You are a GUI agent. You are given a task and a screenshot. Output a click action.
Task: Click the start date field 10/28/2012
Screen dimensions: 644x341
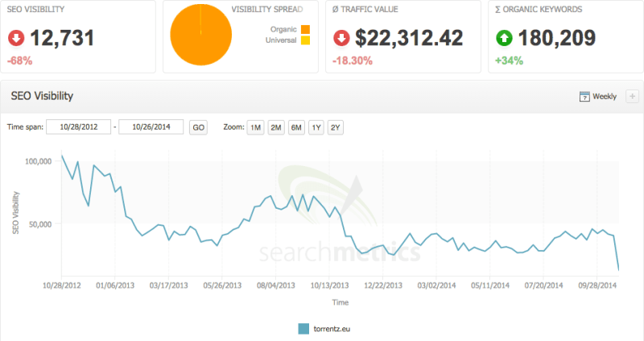[78, 127]
